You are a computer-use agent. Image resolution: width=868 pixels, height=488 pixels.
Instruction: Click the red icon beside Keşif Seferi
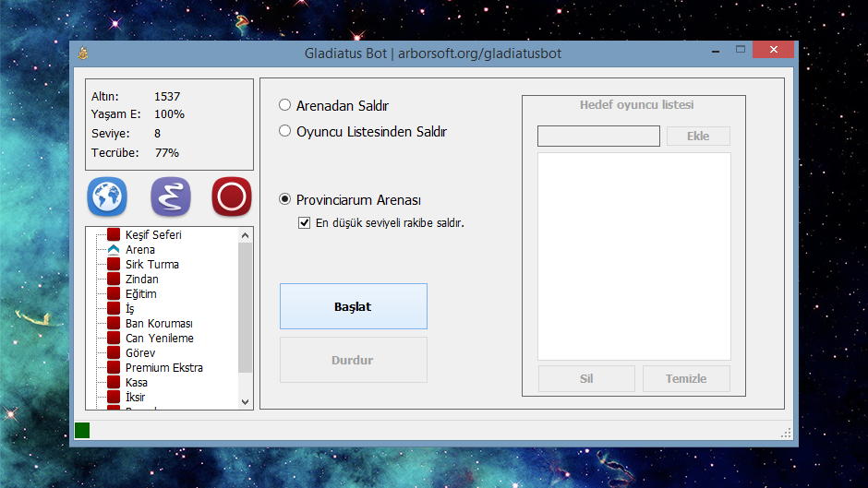114,234
